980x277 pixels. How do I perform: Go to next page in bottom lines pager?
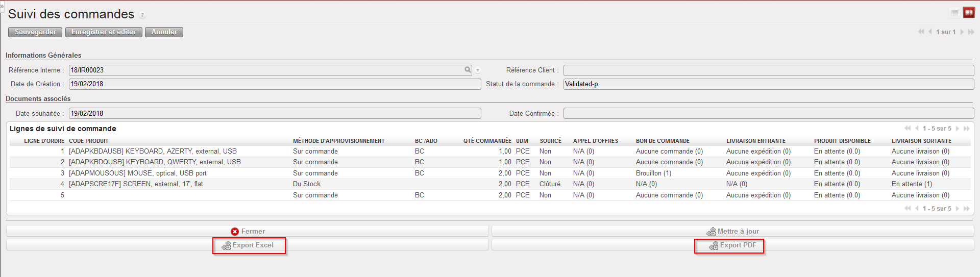(958, 209)
